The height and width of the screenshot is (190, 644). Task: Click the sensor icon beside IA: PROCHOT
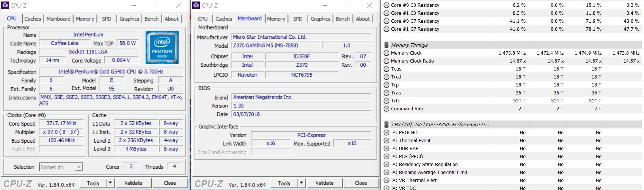point(386,133)
